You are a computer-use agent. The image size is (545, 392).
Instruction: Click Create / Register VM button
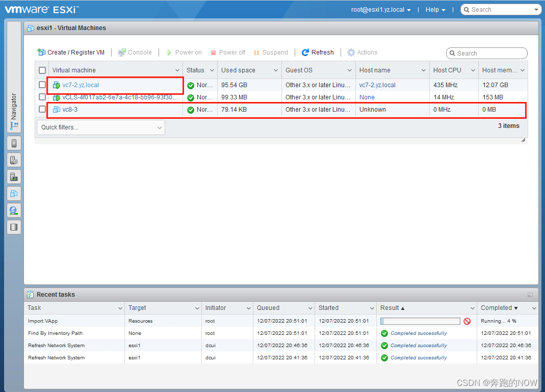pyautogui.click(x=70, y=53)
